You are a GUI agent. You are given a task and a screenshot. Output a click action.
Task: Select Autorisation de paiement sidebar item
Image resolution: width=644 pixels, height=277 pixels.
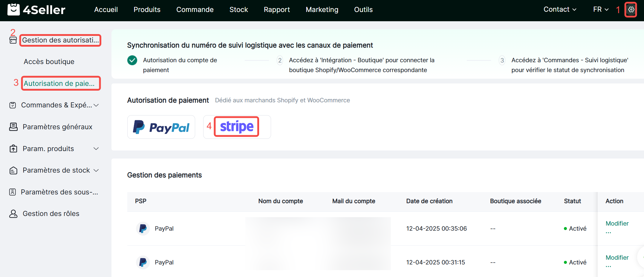pyautogui.click(x=59, y=83)
